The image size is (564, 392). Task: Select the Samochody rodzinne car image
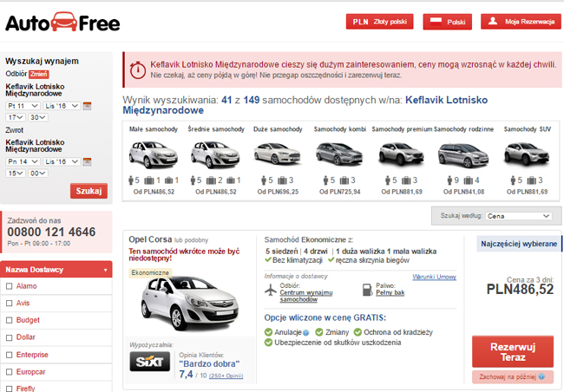(x=463, y=155)
